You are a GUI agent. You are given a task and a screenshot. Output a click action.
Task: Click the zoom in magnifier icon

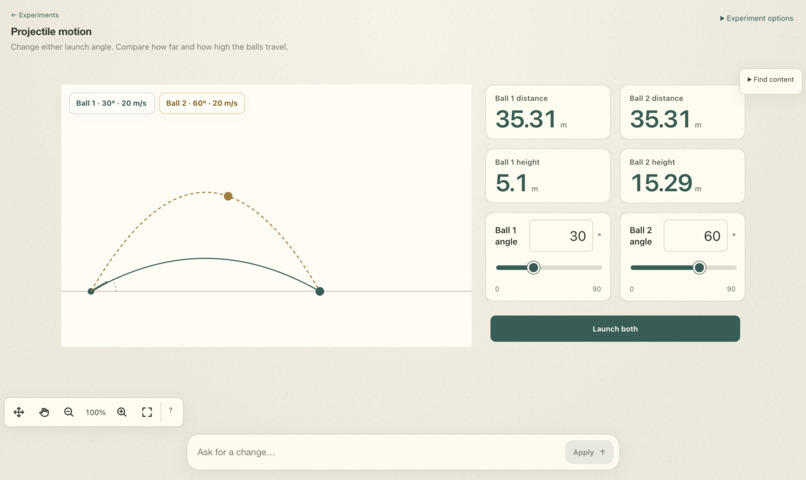coord(122,412)
